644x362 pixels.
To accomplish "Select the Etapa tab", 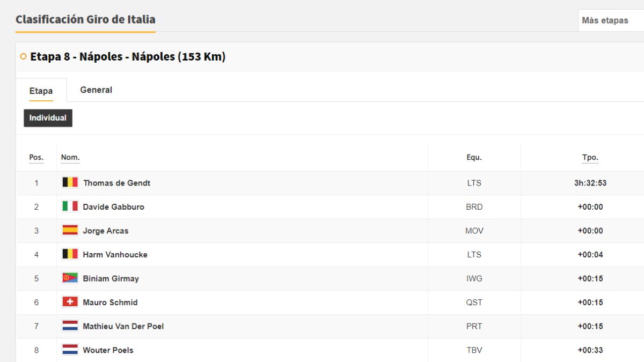I will tap(41, 91).
